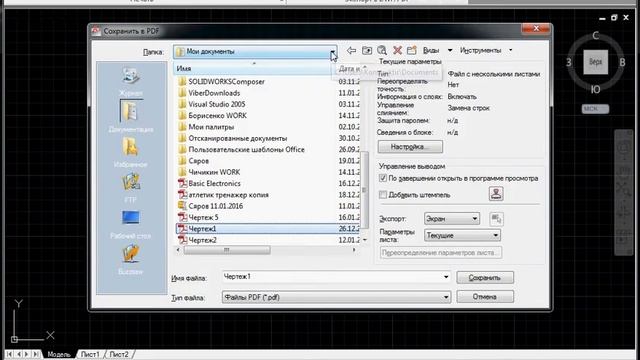Viewport: 640px width, 360px height.
Task: Switch to the Модель tab
Action: (x=59, y=354)
